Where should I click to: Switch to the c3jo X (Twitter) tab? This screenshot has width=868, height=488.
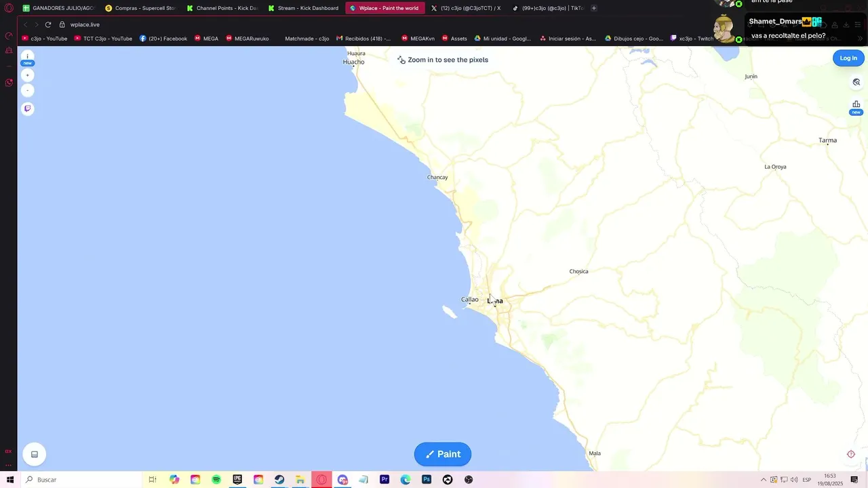point(466,8)
